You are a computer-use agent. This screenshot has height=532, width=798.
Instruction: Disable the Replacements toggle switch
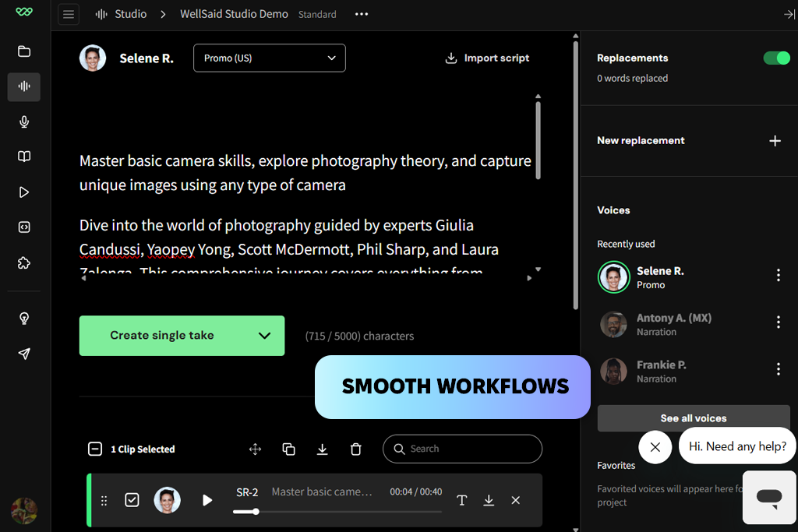click(777, 58)
